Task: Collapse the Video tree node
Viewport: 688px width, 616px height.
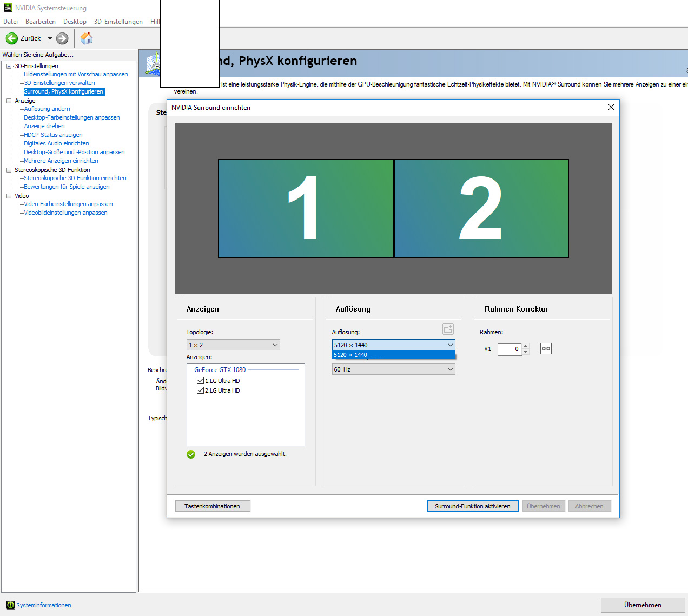Action: point(9,196)
